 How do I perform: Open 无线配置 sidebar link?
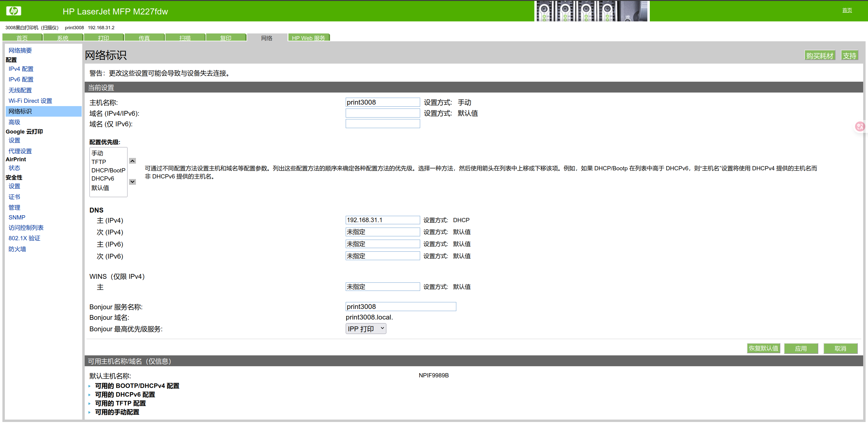point(20,90)
